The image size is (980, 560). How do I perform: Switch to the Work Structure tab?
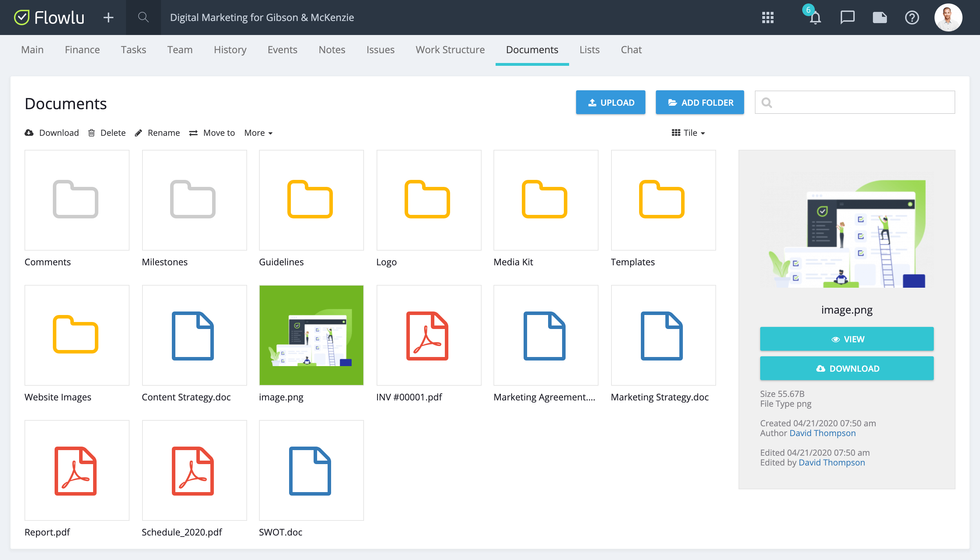450,50
